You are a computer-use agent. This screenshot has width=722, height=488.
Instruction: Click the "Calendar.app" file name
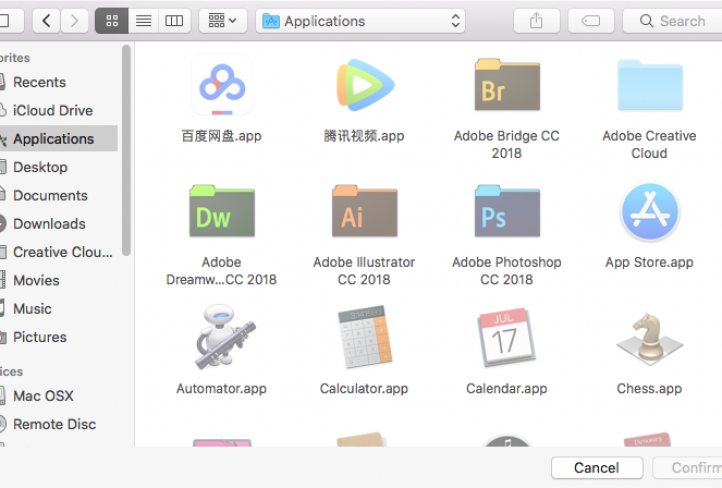(x=507, y=389)
